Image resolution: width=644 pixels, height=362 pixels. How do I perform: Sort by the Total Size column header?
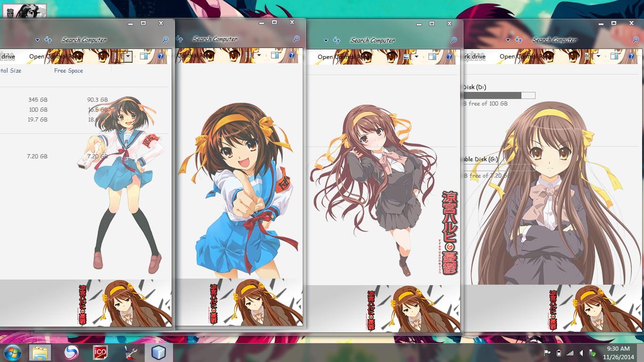click(x=10, y=71)
